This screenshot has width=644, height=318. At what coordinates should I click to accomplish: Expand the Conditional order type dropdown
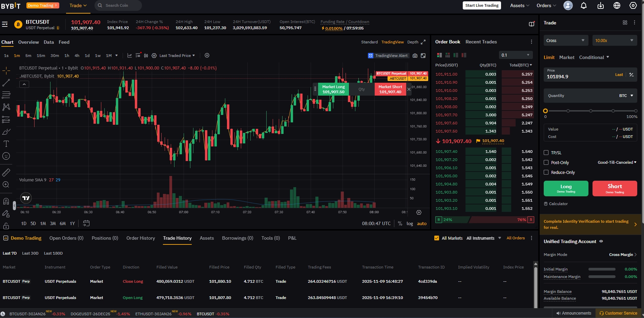[x=594, y=57]
